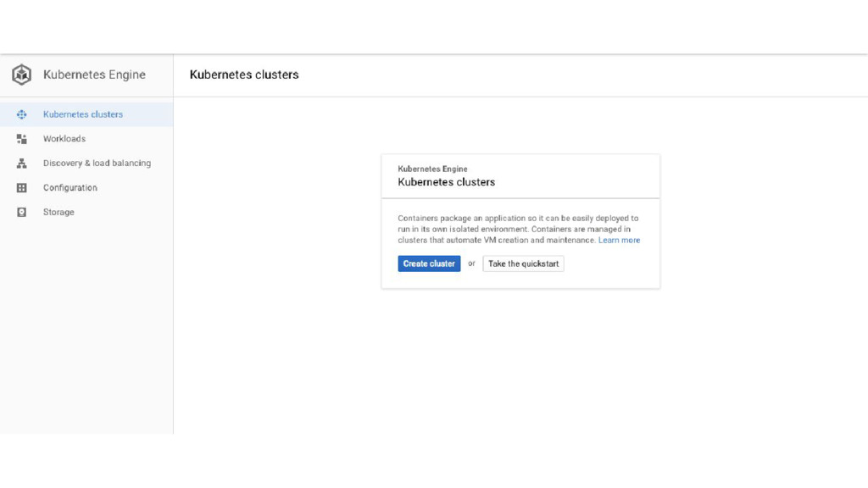
Task: Click the Storage disk icon
Action: click(21, 212)
